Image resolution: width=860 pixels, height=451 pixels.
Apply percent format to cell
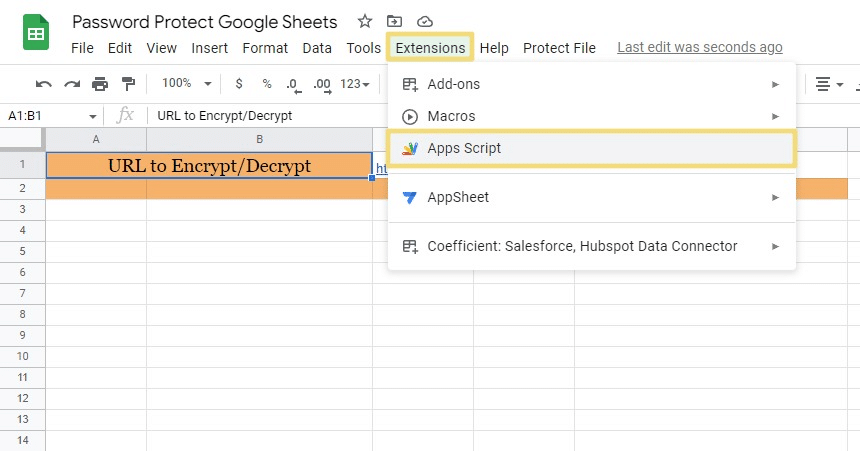[266, 84]
